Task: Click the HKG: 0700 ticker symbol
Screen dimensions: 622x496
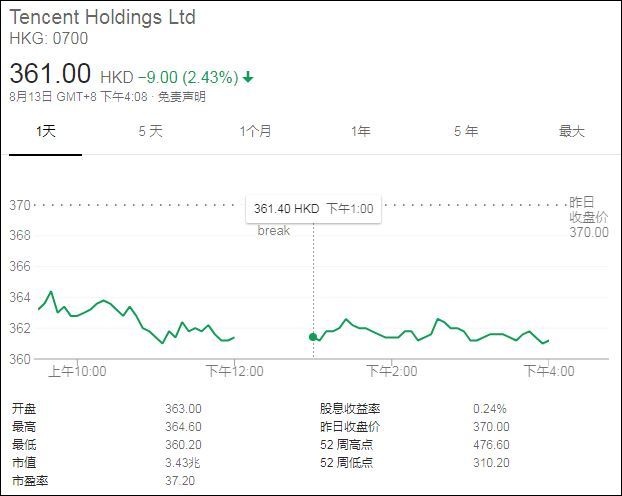Action: point(48,39)
